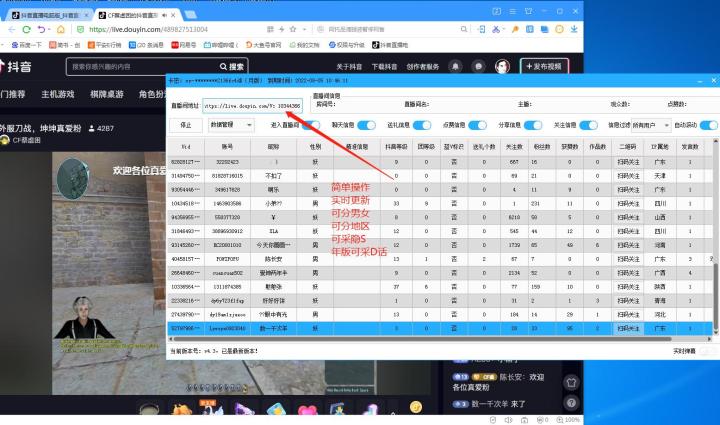
Task: Click the 粉丝数 column header
Action: click(x=542, y=147)
